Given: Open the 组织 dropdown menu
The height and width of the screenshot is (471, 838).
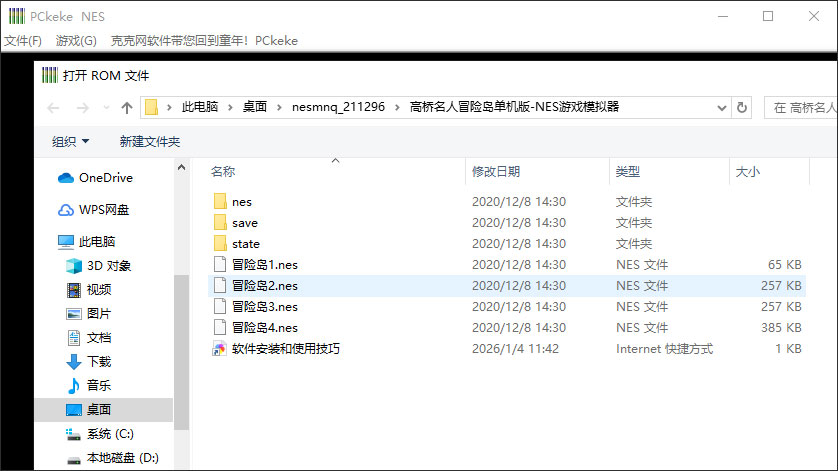Looking at the screenshot, I should [70, 142].
